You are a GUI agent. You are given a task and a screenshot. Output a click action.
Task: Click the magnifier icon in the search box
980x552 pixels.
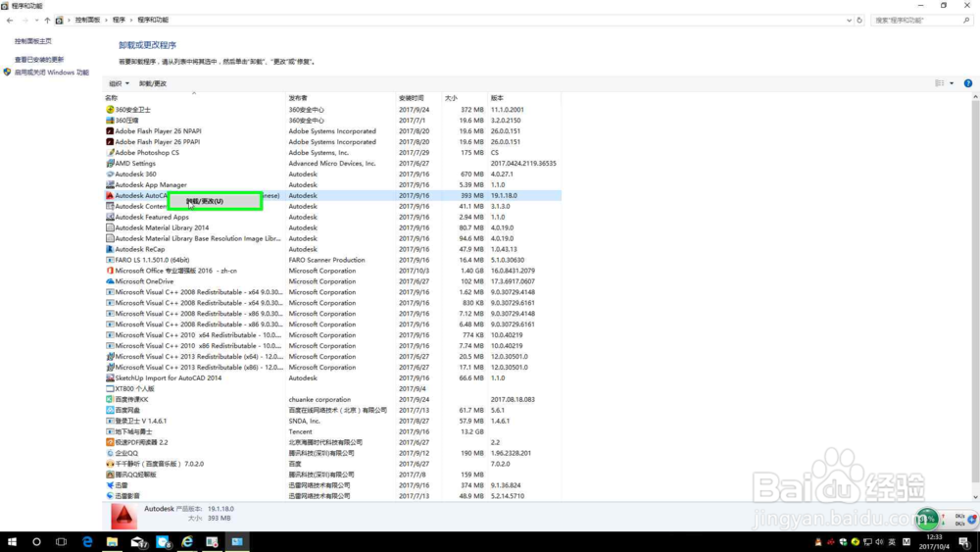coord(966,20)
